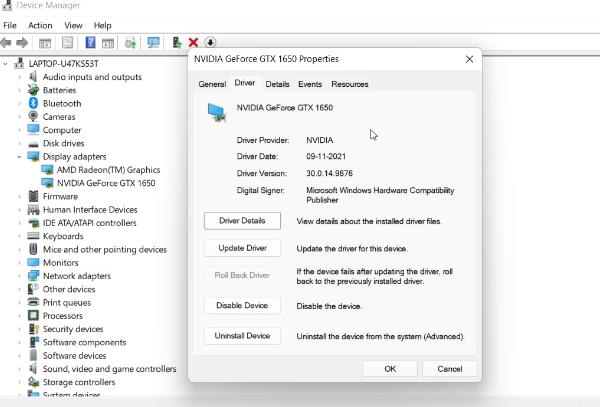Click the Disable device down-arrow icon
The height and width of the screenshot is (407, 600).
click(x=210, y=42)
